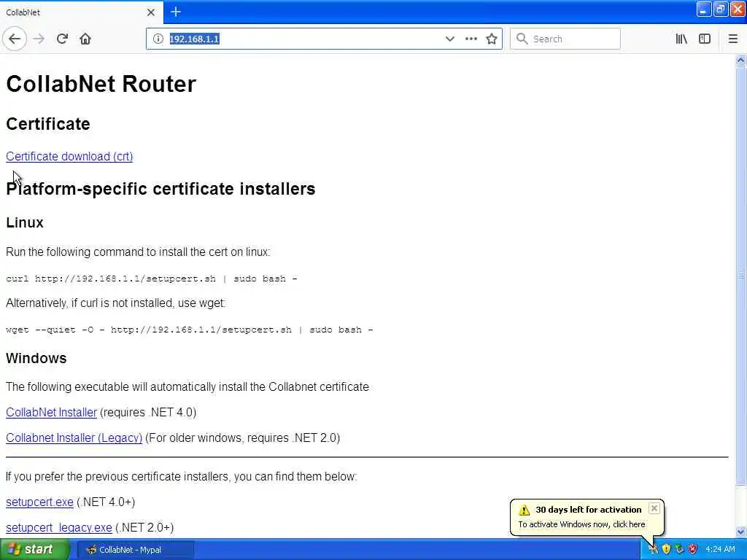Open the page actions three-dot menu

pos(471,39)
